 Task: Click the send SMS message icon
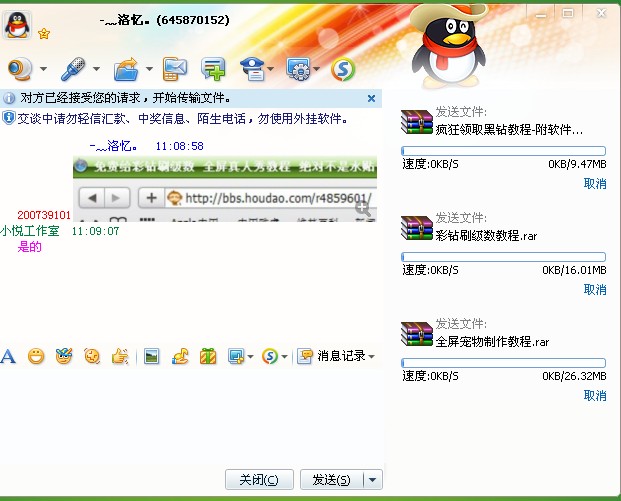[175, 69]
